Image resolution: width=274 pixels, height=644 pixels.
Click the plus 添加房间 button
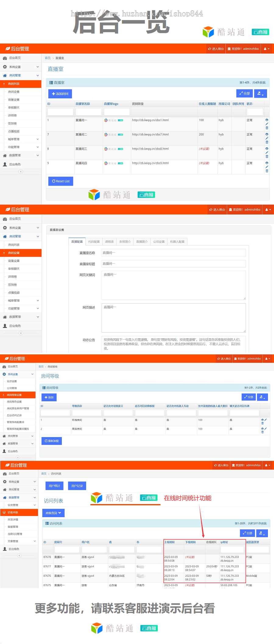tap(60, 94)
